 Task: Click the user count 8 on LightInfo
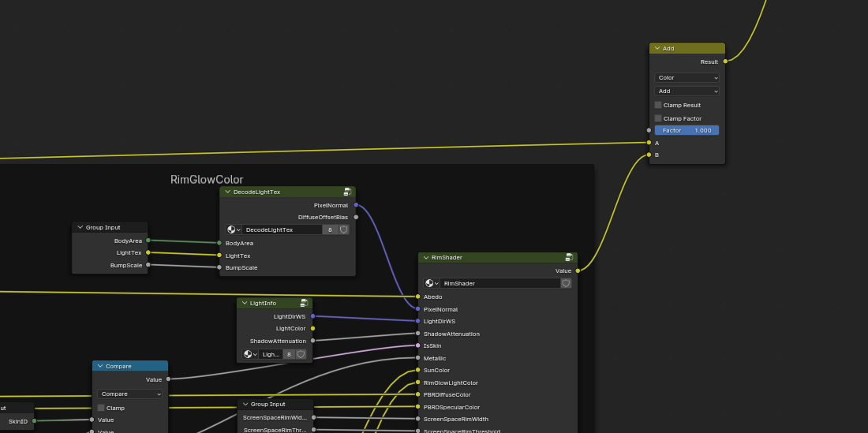tap(289, 354)
